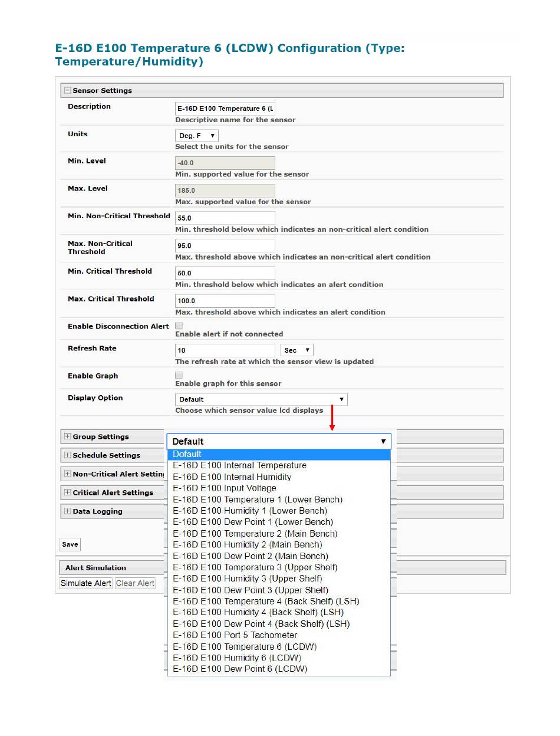Expand the Non-Critical Alert Settings section
Image resolution: width=560 pixels, height=736 pixels.
68,474
